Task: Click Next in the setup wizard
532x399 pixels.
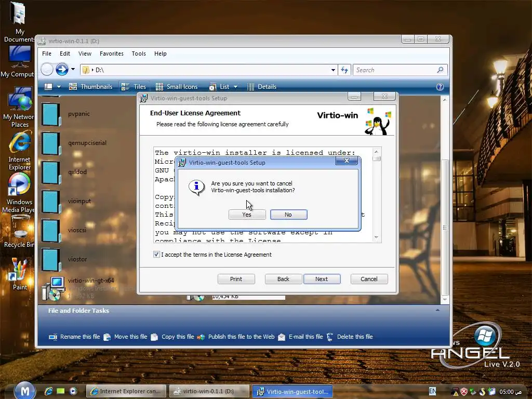Action: [x=322, y=279]
